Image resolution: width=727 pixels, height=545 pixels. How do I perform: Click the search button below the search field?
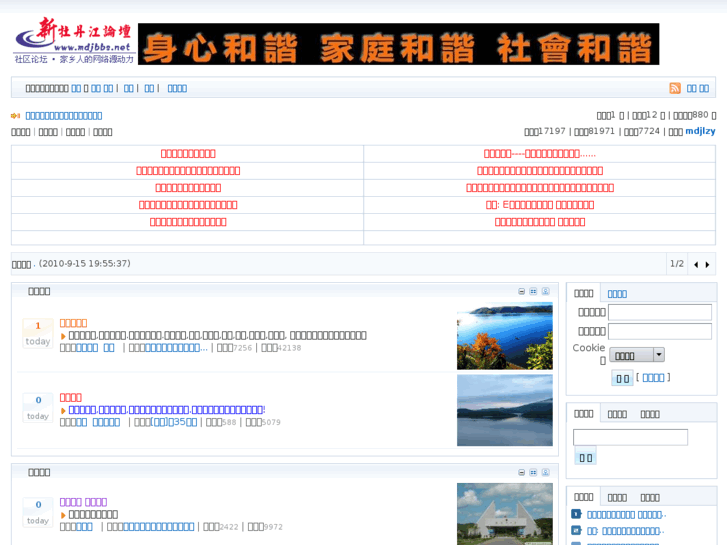pyautogui.click(x=586, y=457)
